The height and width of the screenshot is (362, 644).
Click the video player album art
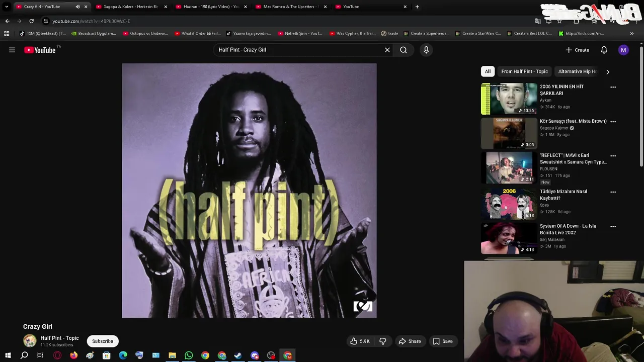[x=249, y=191]
